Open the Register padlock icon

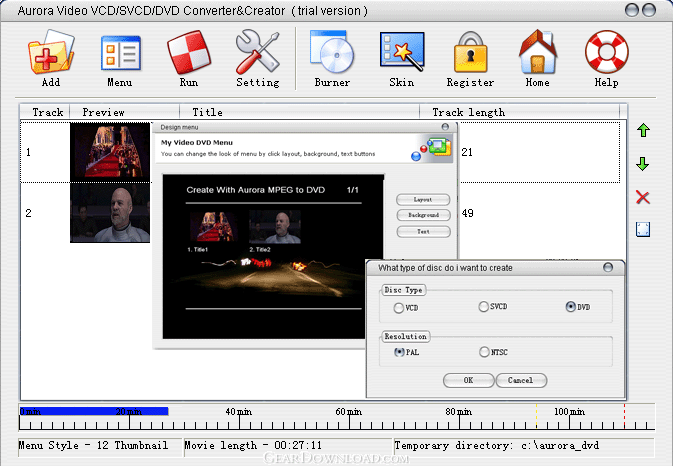(x=470, y=52)
